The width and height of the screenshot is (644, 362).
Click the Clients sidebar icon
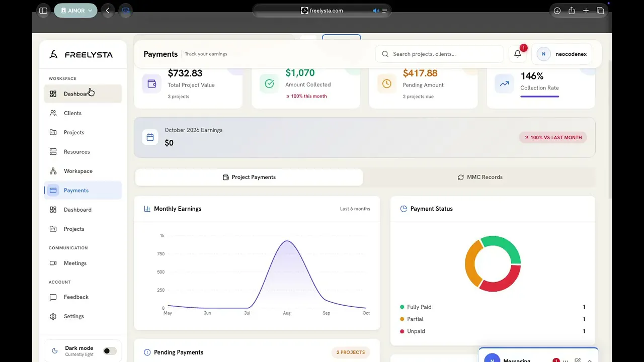tap(53, 113)
